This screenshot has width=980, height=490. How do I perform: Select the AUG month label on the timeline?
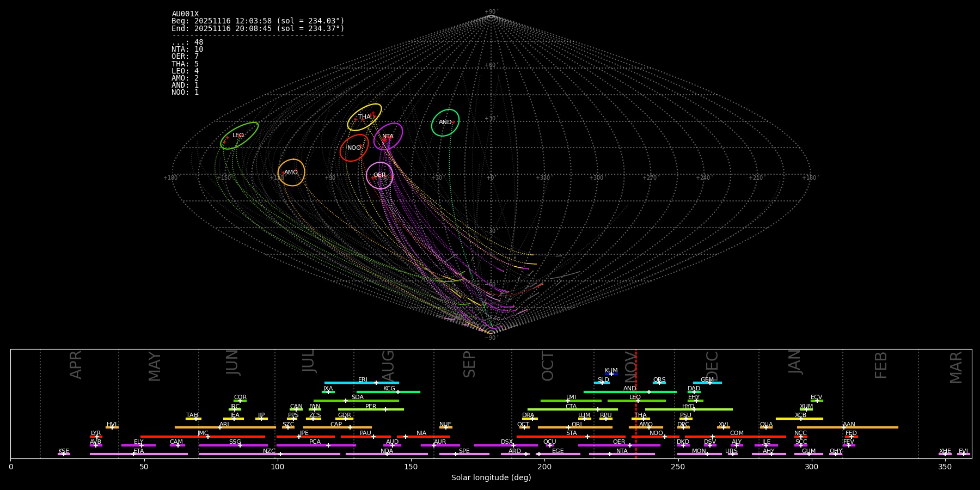click(388, 366)
